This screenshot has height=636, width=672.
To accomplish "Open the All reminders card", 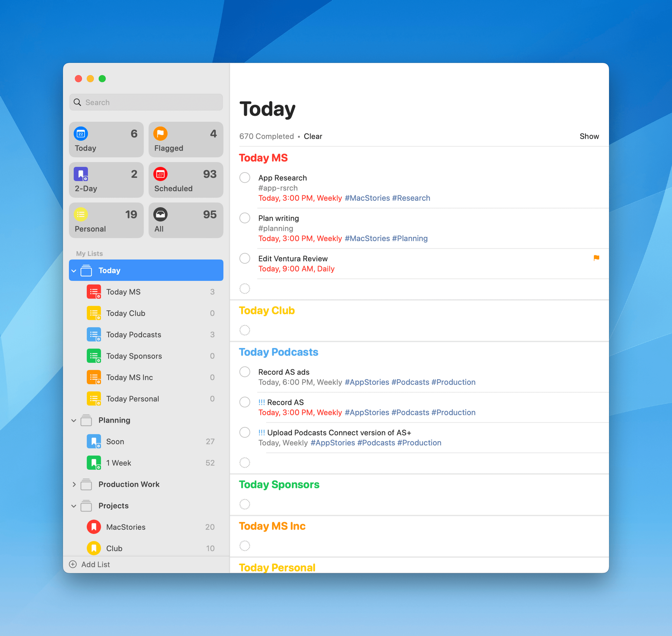I will 186,220.
